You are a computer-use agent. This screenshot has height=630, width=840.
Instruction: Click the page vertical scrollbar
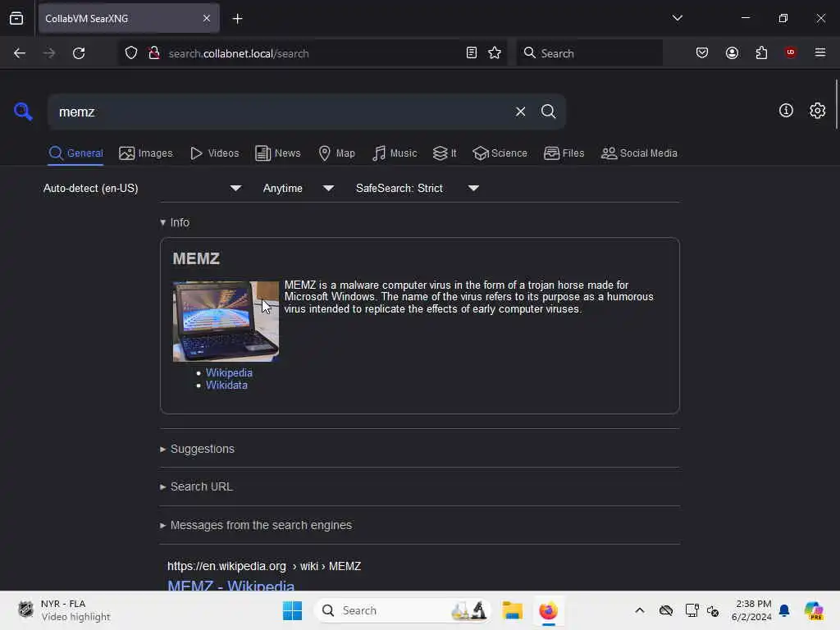tap(836, 104)
